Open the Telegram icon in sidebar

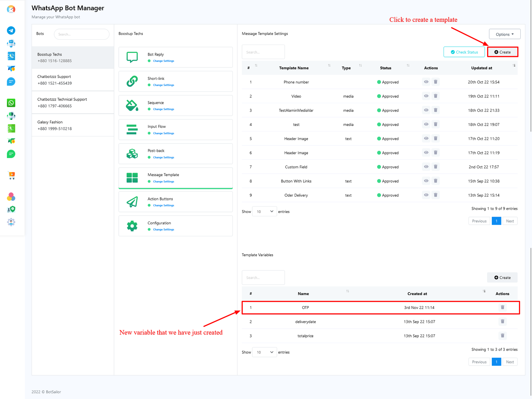click(11, 31)
